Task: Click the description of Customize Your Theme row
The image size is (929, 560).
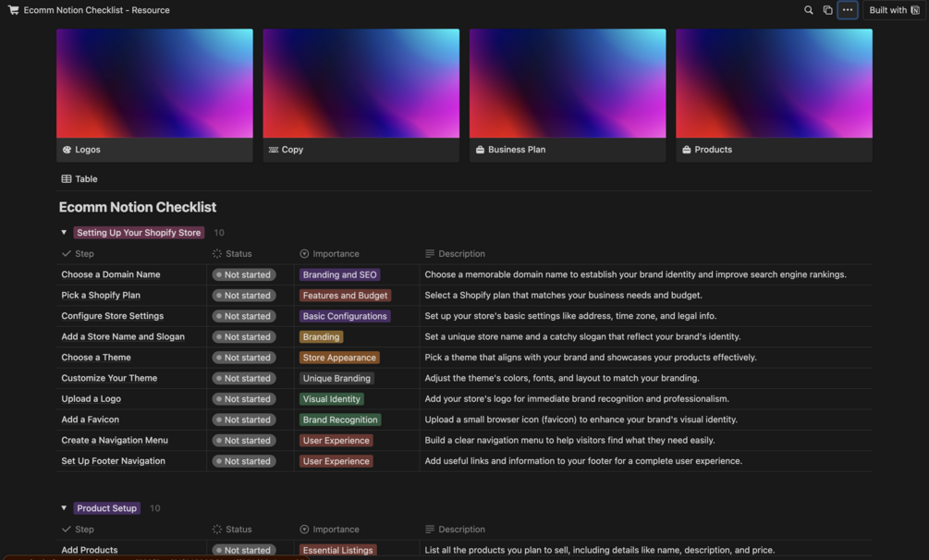Action: [562, 378]
